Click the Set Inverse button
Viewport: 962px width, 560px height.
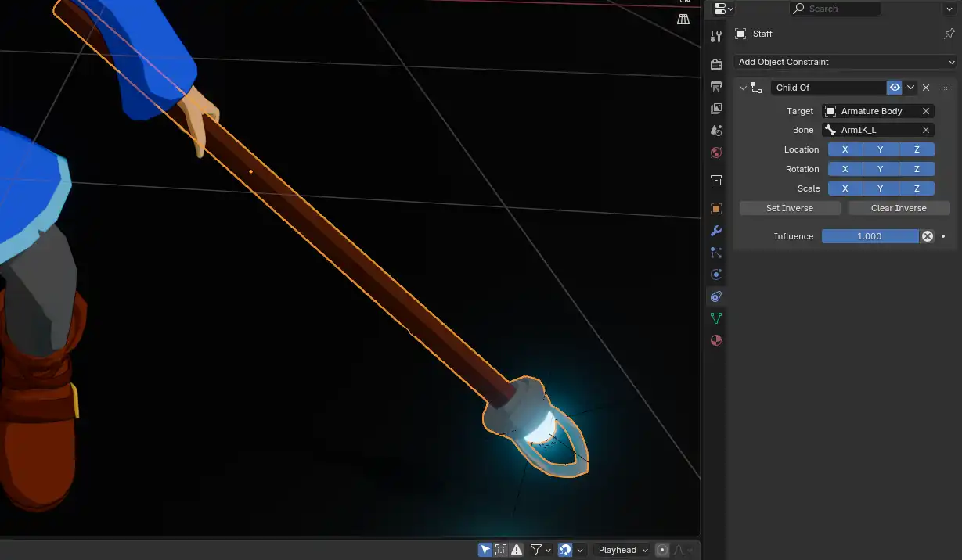pyautogui.click(x=790, y=208)
